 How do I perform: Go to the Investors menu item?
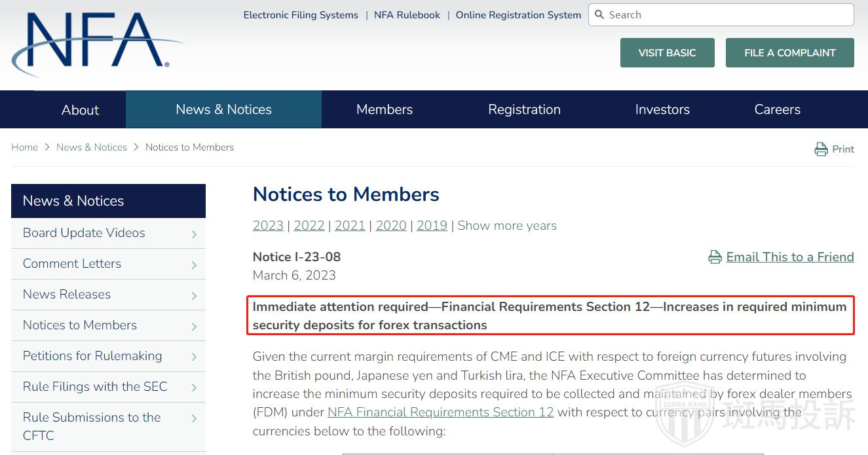point(662,109)
